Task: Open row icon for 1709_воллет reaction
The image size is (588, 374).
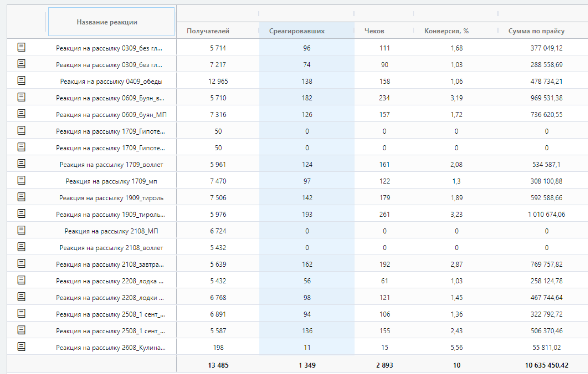Action: pyautogui.click(x=21, y=164)
